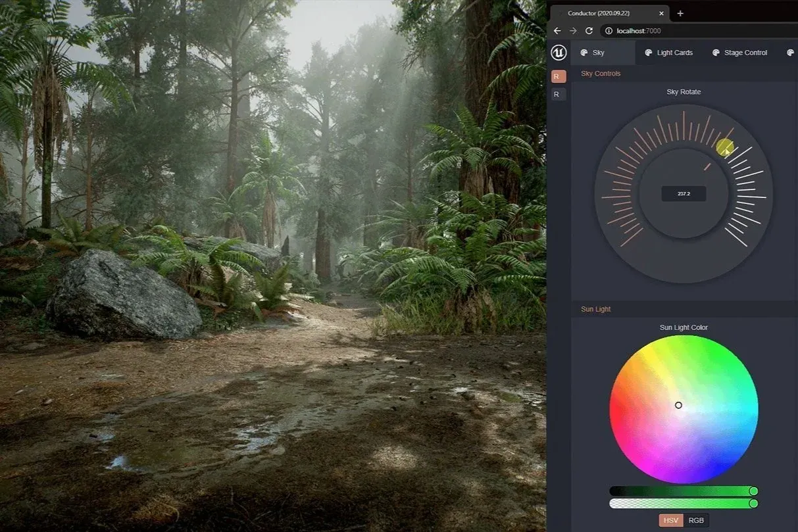Screen dimensions: 798x532
Task: View site information icon beside localhost:7000
Action: click(609, 31)
